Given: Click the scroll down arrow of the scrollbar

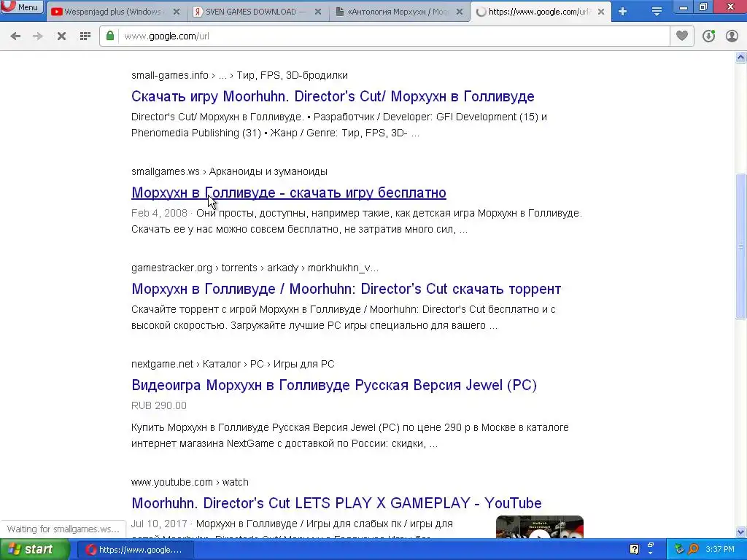Looking at the screenshot, I should tap(741, 532).
